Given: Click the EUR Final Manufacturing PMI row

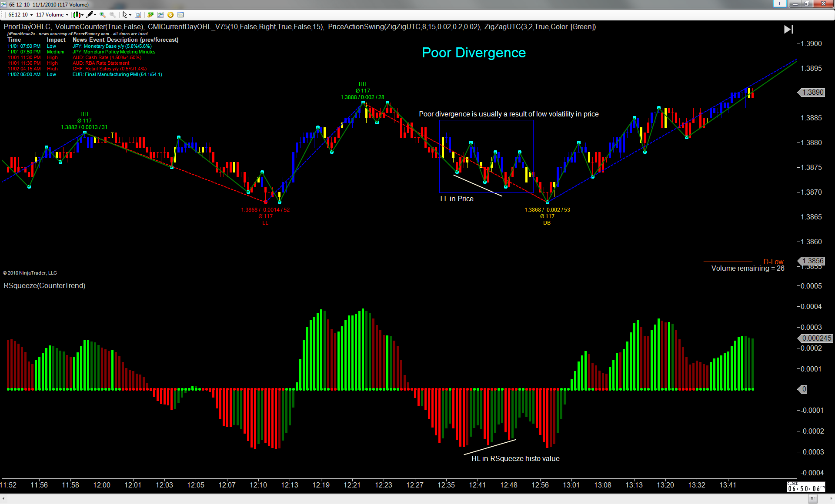Looking at the screenshot, I should click(85, 74).
